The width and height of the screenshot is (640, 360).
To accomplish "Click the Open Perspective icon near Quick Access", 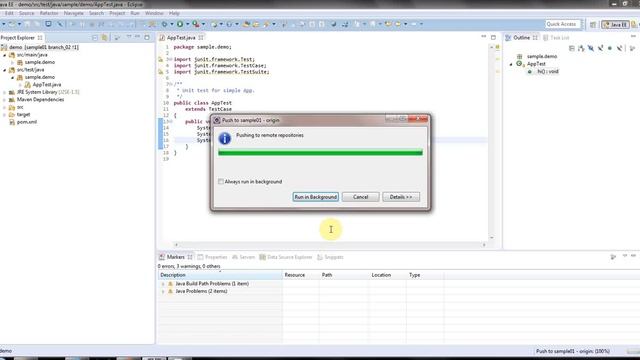I will [593, 25].
